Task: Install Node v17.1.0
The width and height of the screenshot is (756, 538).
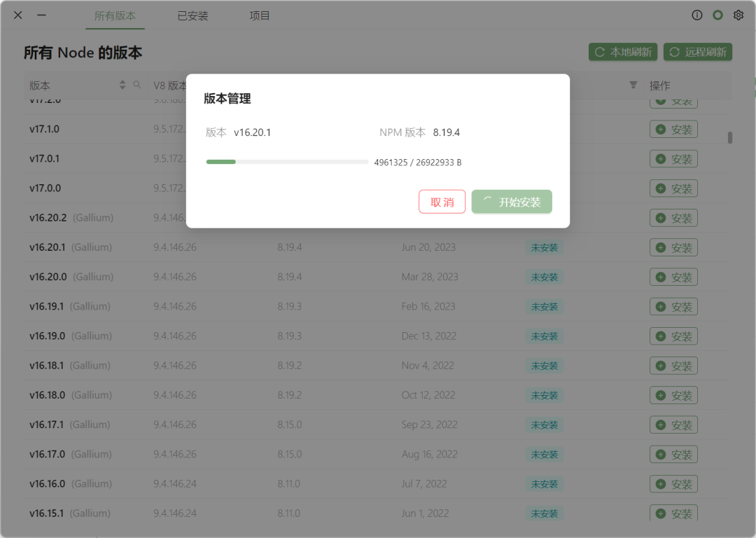Action: tap(673, 130)
